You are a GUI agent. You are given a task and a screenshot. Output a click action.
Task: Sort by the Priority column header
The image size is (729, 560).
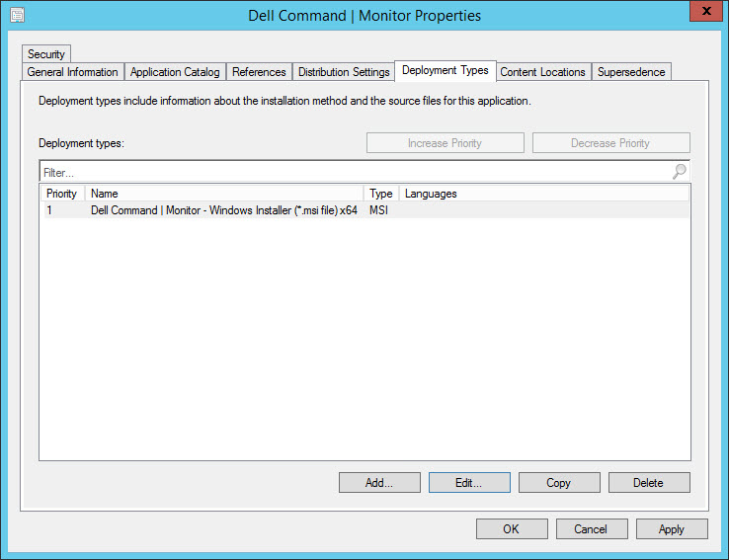point(61,194)
